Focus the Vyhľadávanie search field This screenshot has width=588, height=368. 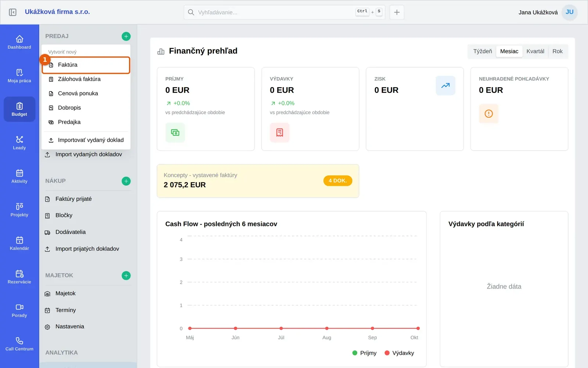pos(284,12)
